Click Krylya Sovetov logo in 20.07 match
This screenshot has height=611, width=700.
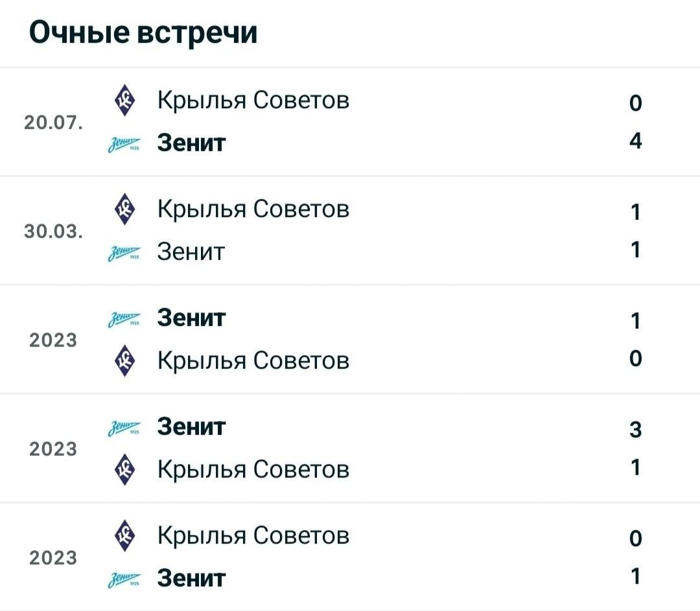[125, 100]
